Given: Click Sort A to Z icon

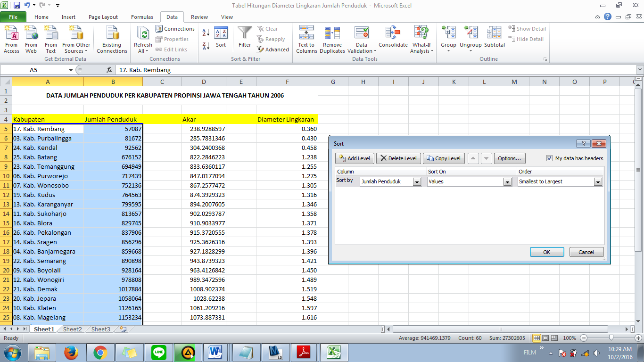Looking at the screenshot, I should click(x=206, y=33).
